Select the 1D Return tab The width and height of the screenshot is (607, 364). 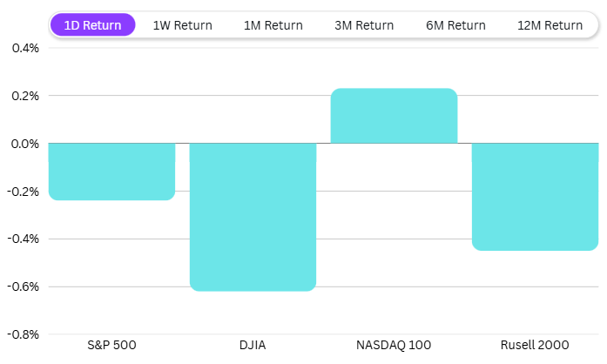(x=92, y=25)
